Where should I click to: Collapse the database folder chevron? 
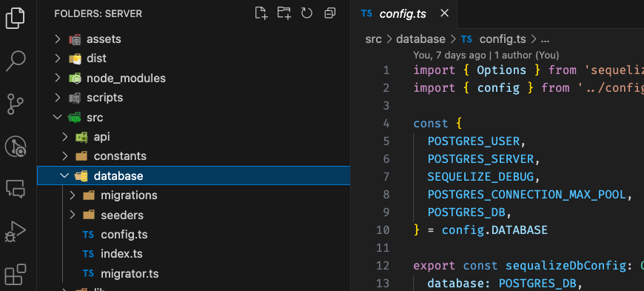click(64, 176)
